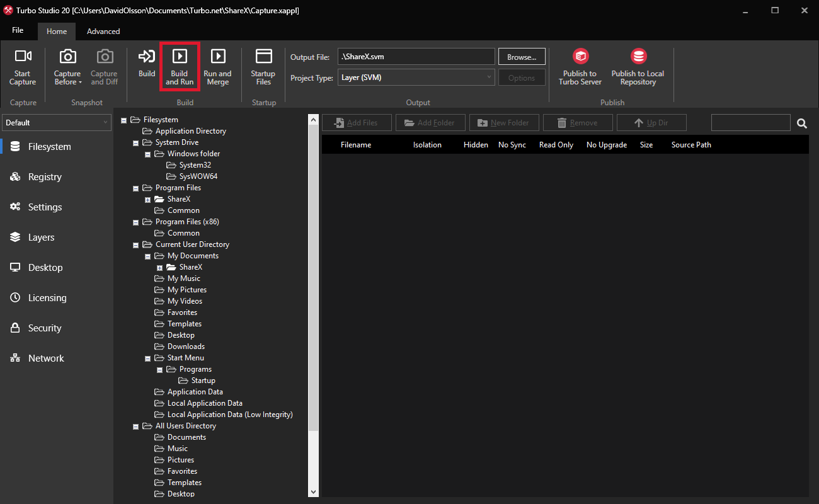Open Startup Files configuration
Image resolution: width=819 pixels, height=504 pixels.
(x=263, y=66)
